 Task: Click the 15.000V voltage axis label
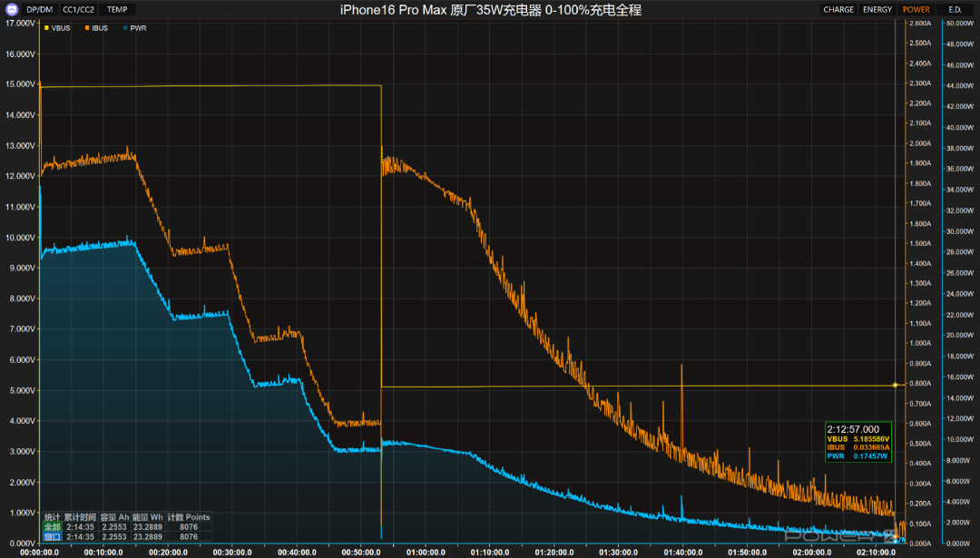click(20, 83)
